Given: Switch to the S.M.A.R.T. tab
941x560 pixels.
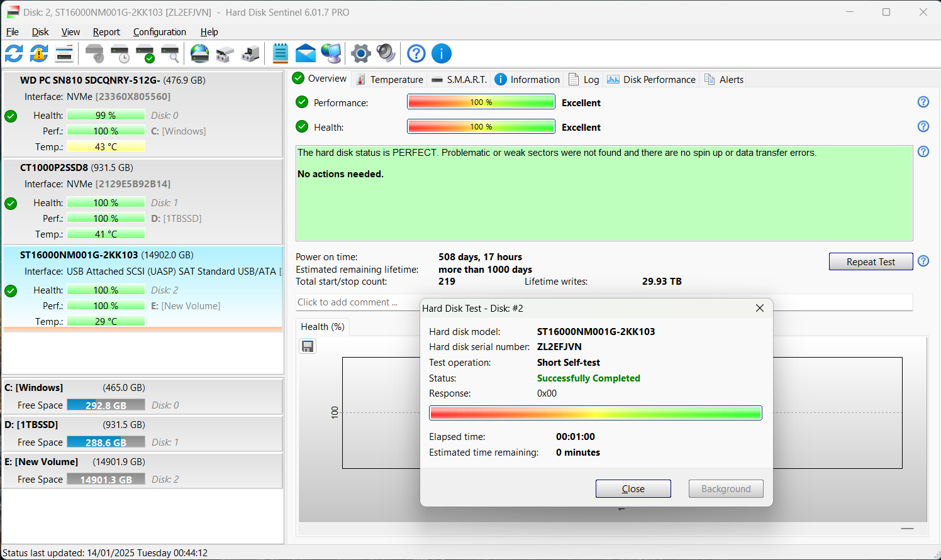Looking at the screenshot, I should [x=459, y=79].
